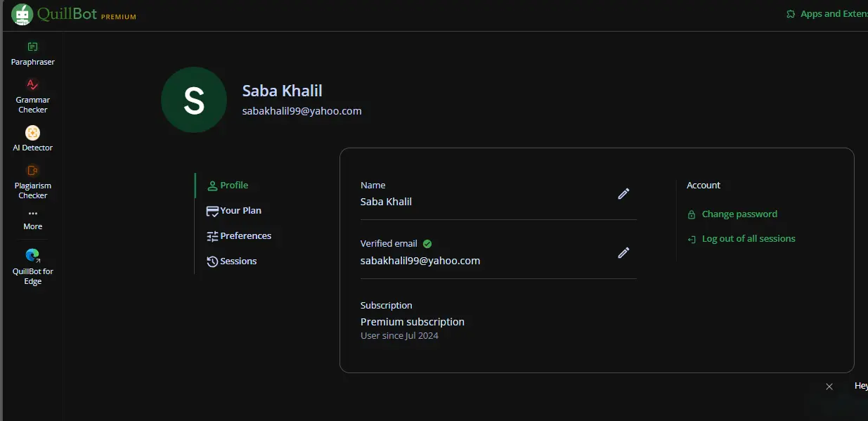Select the Profile tab

pos(228,186)
